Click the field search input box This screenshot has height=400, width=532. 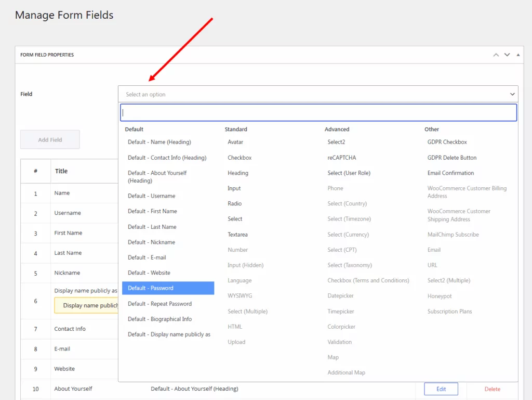click(x=318, y=112)
